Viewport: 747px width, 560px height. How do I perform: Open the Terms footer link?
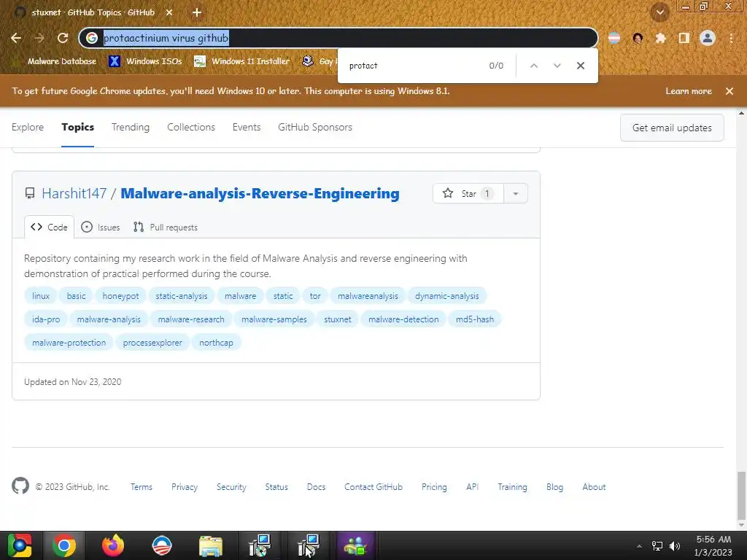pyautogui.click(x=141, y=486)
